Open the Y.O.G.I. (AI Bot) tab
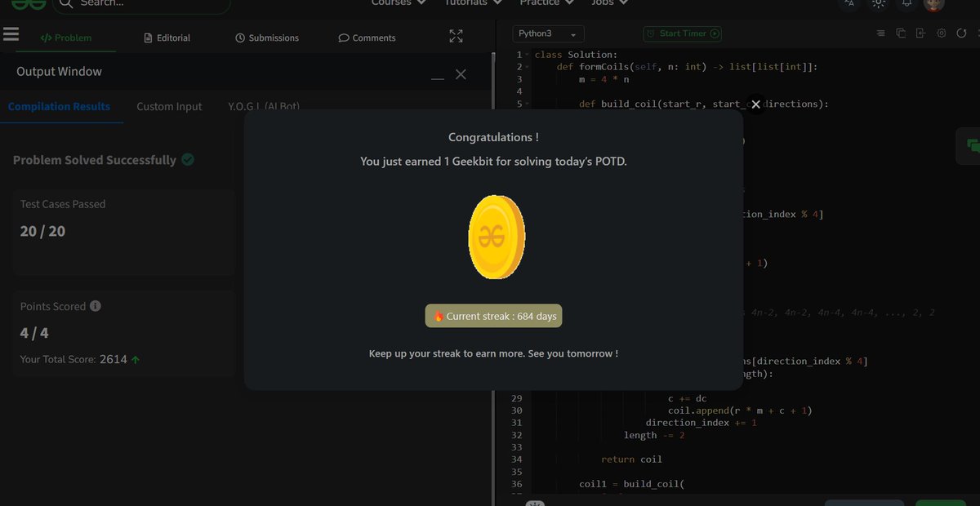Image resolution: width=980 pixels, height=506 pixels. (264, 106)
